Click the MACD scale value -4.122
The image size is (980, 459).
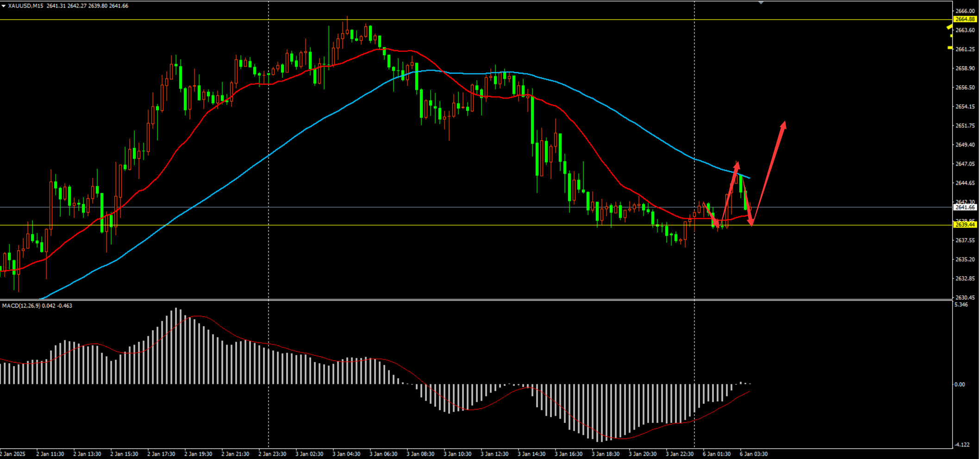click(962, 445)
